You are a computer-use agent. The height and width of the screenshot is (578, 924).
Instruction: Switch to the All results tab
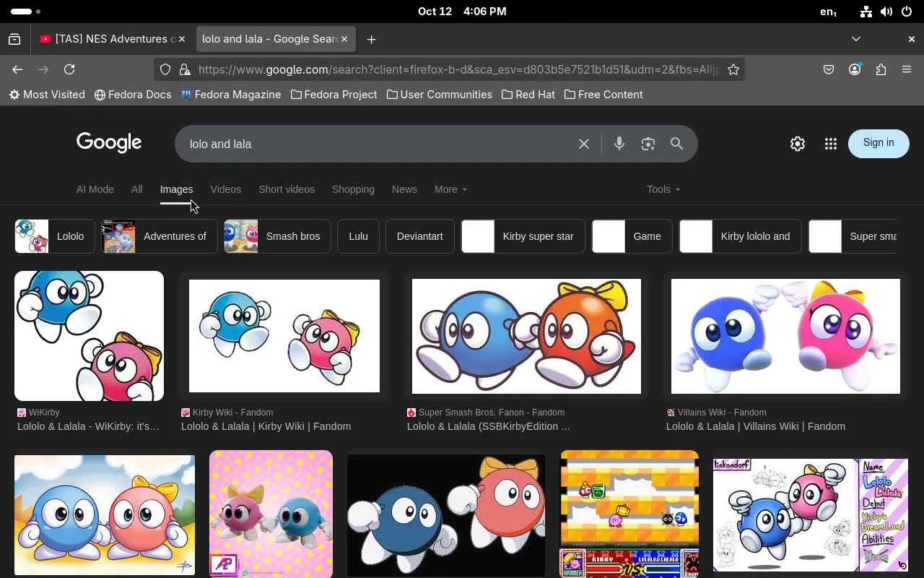point(136,189)
